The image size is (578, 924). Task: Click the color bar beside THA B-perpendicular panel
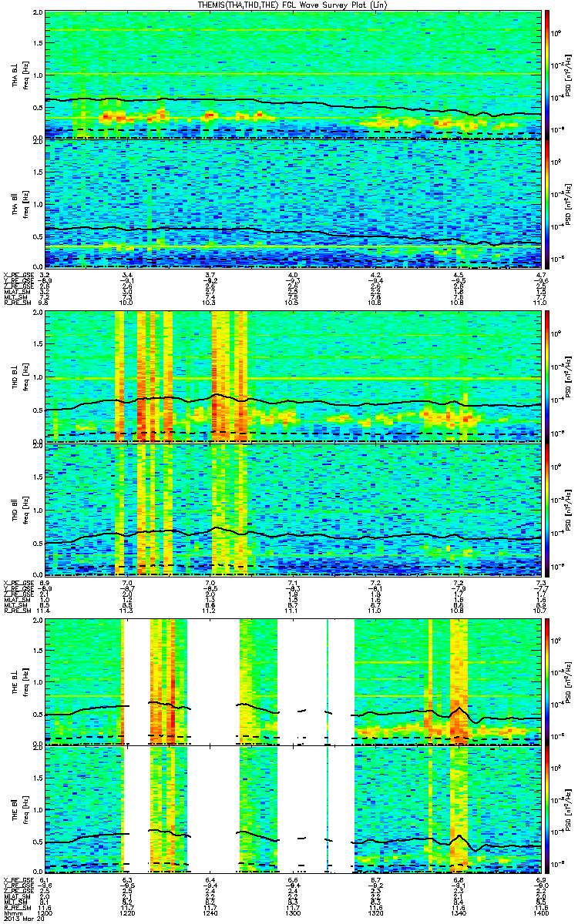point(546,75)
